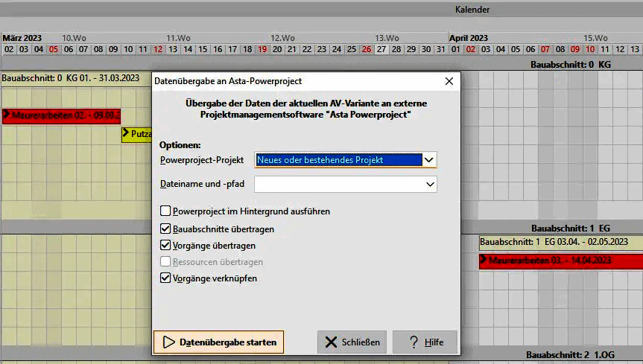Click the 15.Wo week label

[x=595, y=38]
